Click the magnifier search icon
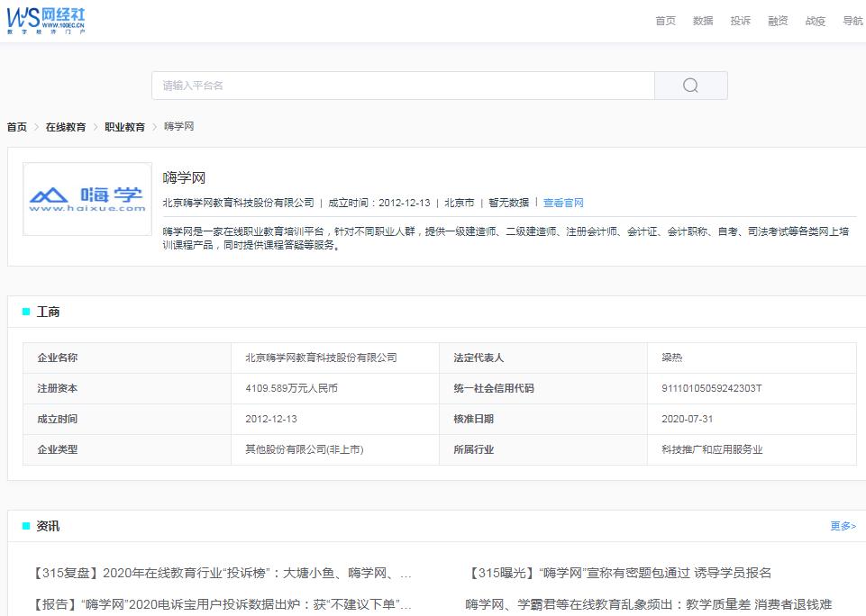Viewport: 866px width, 616px height. click(690, 85)
